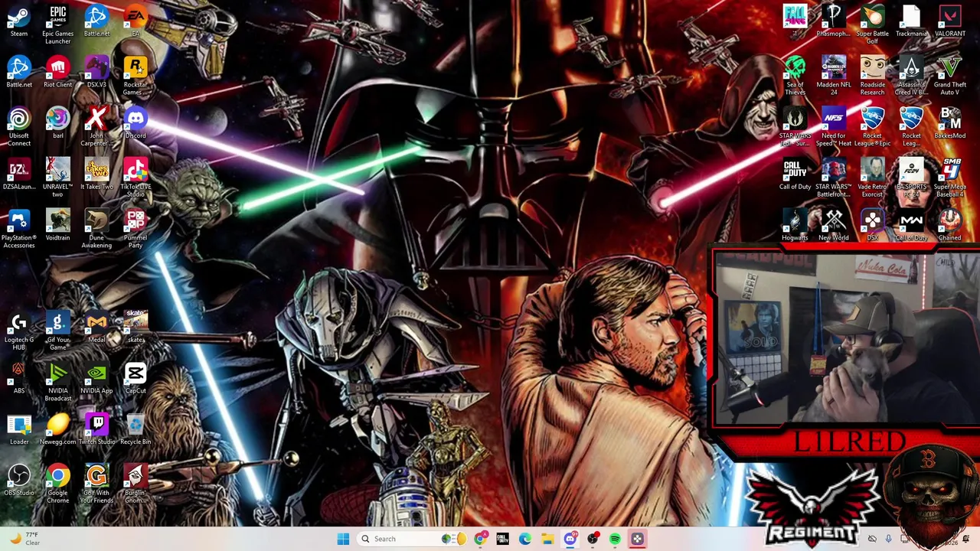This screenshot has height=551, width=980.
Task: Select the Chained desktop icon
Action: coord(949,226)
